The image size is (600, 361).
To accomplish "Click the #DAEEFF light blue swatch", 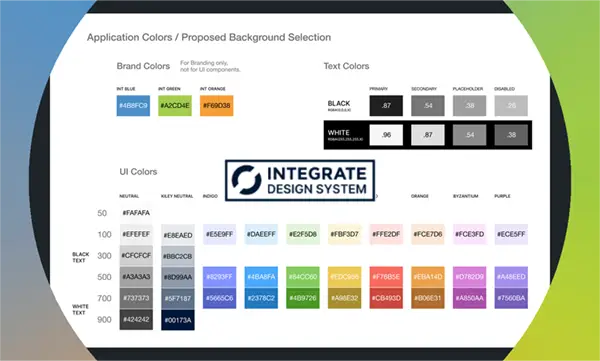I will pos(261,234).
